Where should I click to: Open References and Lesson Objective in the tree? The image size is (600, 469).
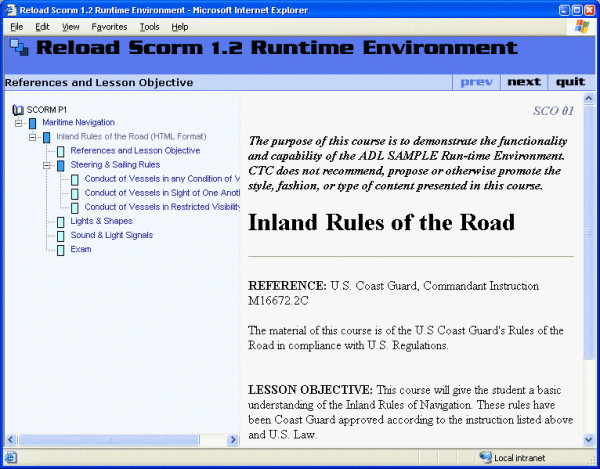[x=135, y=151]
